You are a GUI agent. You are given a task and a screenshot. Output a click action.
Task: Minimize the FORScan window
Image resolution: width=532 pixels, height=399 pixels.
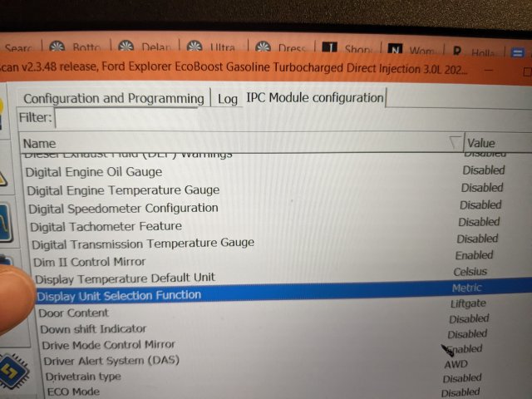(x=489, y=70)
